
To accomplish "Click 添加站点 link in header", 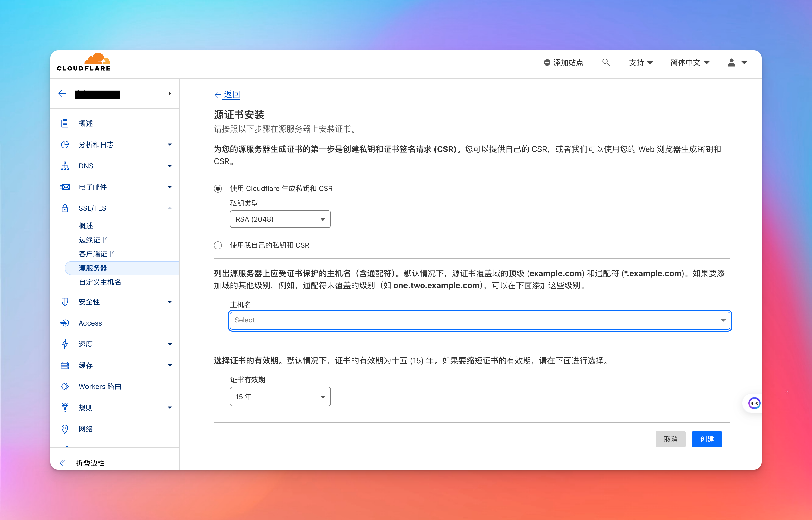I will tap(568, 62).
